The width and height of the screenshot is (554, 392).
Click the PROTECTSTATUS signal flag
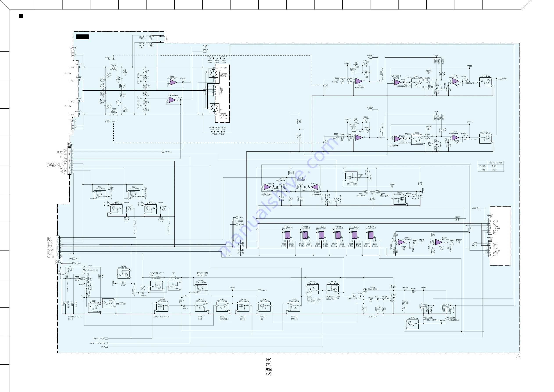coord(106,343)
